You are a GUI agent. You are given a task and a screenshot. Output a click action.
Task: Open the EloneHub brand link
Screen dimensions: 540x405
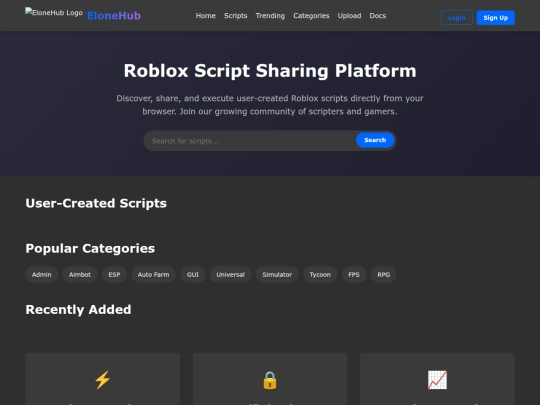(x=114, y=16)
